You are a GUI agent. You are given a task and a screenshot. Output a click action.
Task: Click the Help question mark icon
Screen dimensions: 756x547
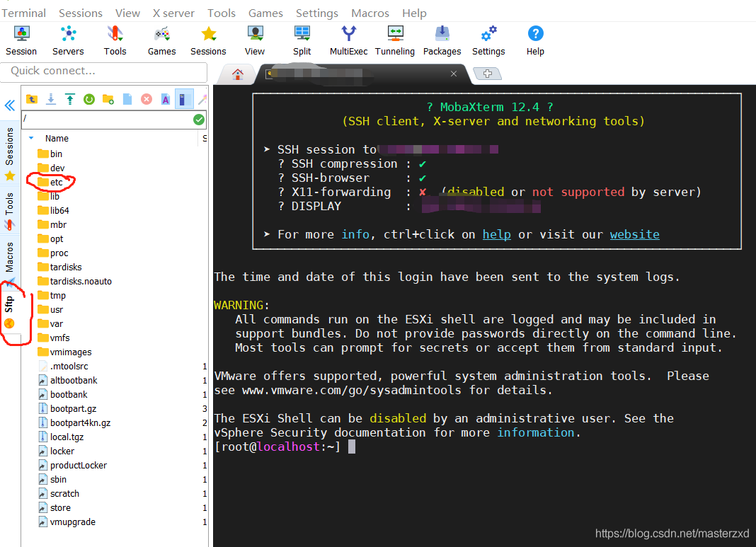pyautogui.click(x=535, y=40)
